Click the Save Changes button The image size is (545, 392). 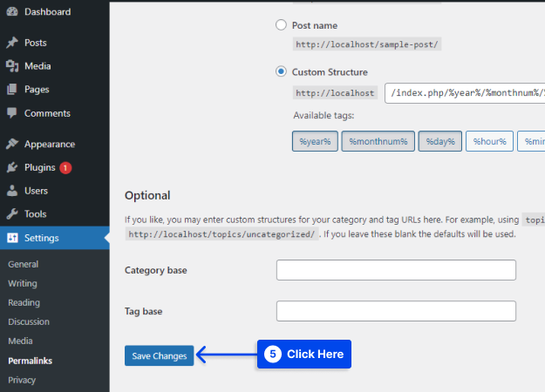[160, 355]
